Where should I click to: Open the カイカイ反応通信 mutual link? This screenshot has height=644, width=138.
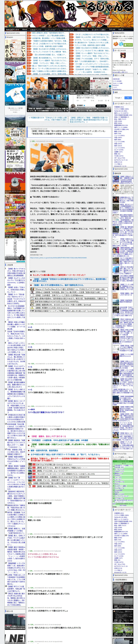point(117,81)
